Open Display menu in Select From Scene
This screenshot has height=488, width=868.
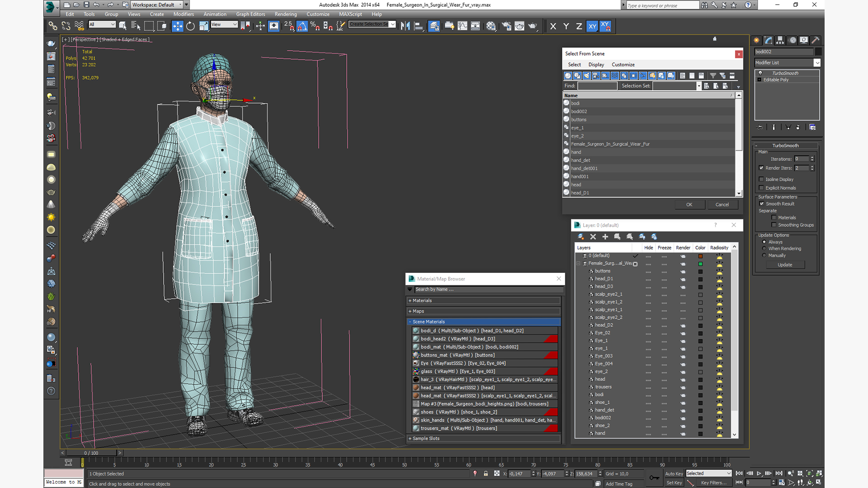point(596,65)
